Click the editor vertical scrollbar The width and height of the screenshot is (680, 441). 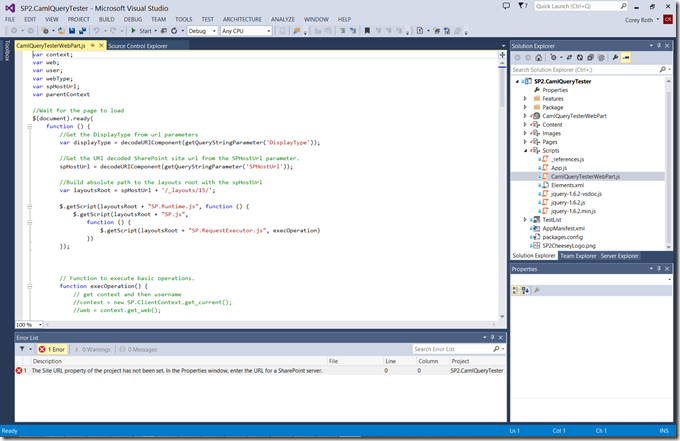tap(502, 189)
